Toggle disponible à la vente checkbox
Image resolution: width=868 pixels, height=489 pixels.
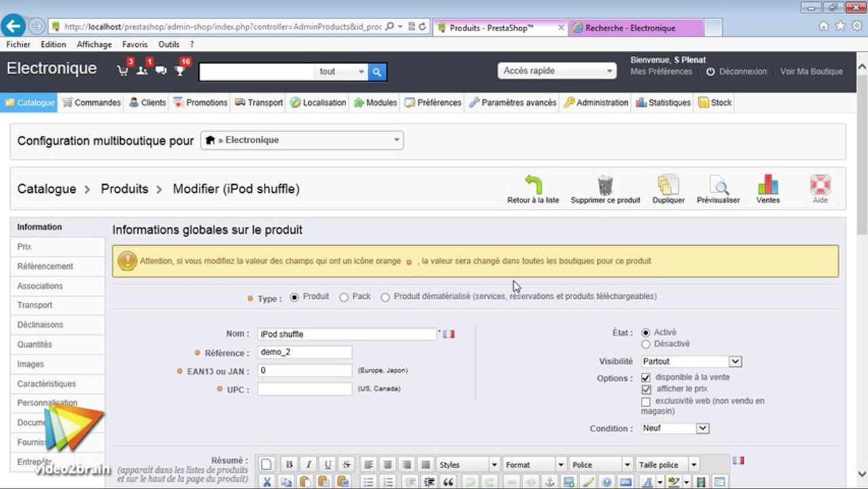[x=645, y=378]
